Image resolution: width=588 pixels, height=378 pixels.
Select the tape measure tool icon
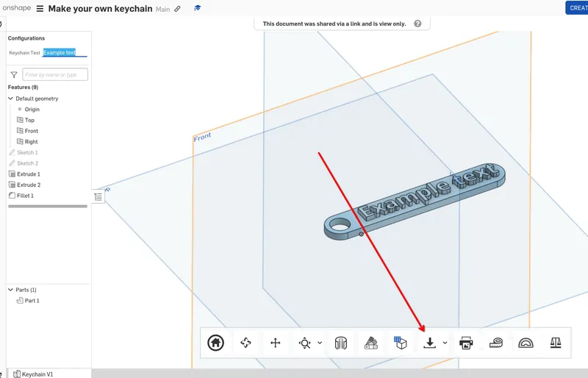496,343
